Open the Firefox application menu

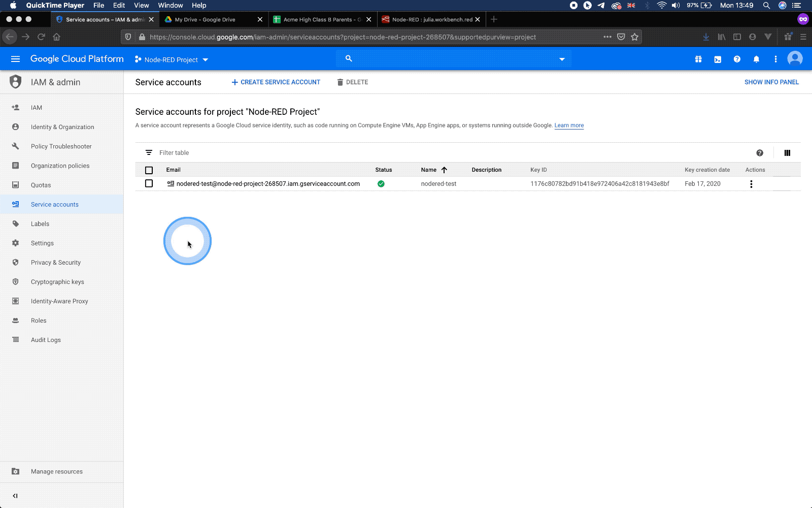tap(803, 37)
